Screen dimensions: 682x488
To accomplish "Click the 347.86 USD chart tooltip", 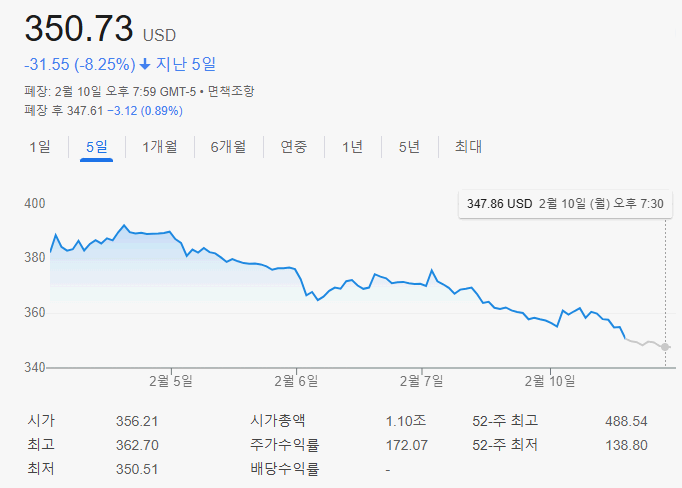I will 565,204.
